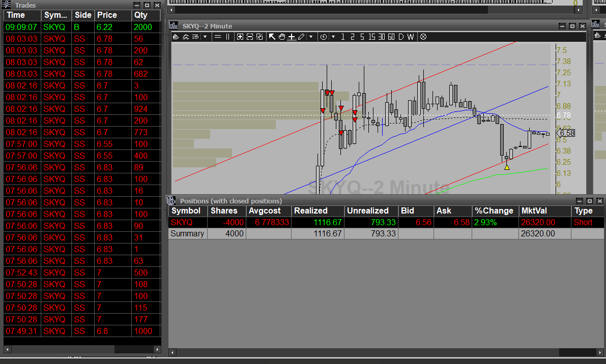
Task: Click the Positions window title icon
Action: point(171,201)
